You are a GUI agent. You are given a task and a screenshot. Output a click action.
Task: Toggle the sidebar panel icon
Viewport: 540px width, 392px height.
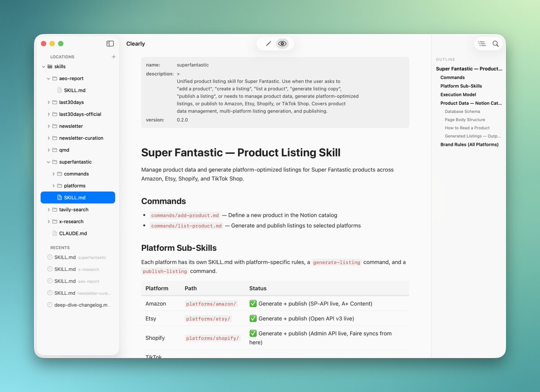pos(110,44)
